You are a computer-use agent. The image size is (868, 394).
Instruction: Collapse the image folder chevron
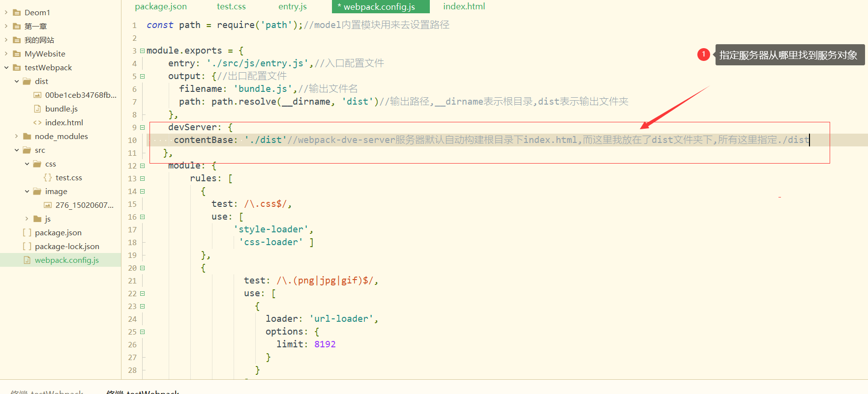pos(27,191)
